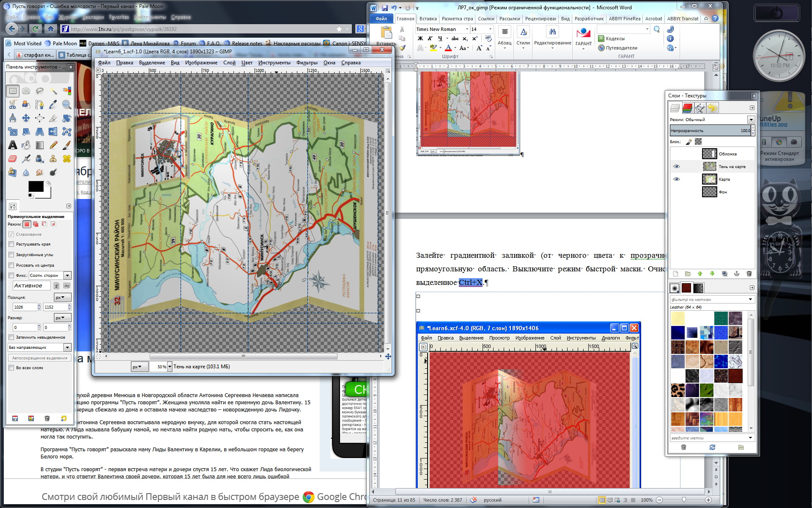Screen dimensions: 812x508
Task: Open the Файл tab in Word
Action: 381,19
